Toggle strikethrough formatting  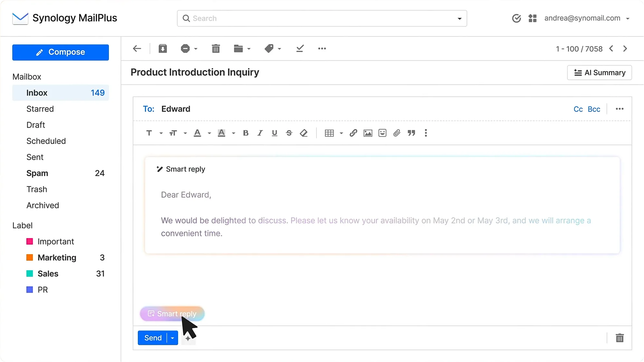click(289, 133)
